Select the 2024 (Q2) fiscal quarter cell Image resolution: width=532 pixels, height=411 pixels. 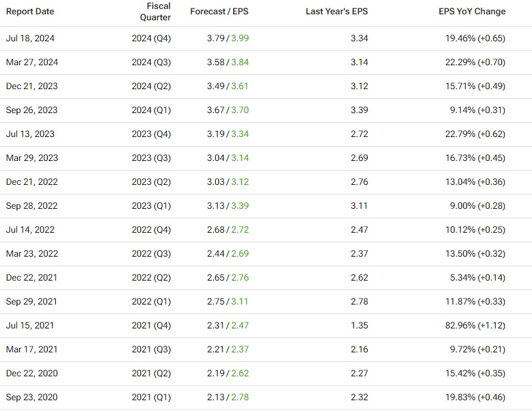(151, 86)
